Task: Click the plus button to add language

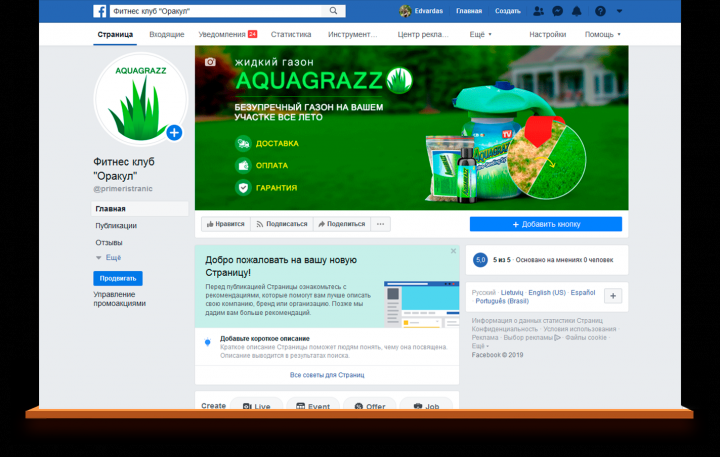Action: 613,296
